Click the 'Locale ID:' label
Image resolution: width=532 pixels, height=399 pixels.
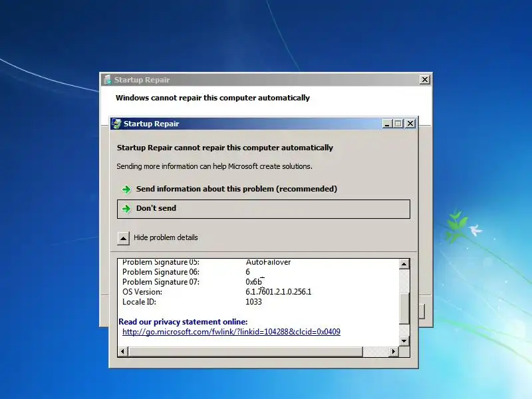coord(139,302)
